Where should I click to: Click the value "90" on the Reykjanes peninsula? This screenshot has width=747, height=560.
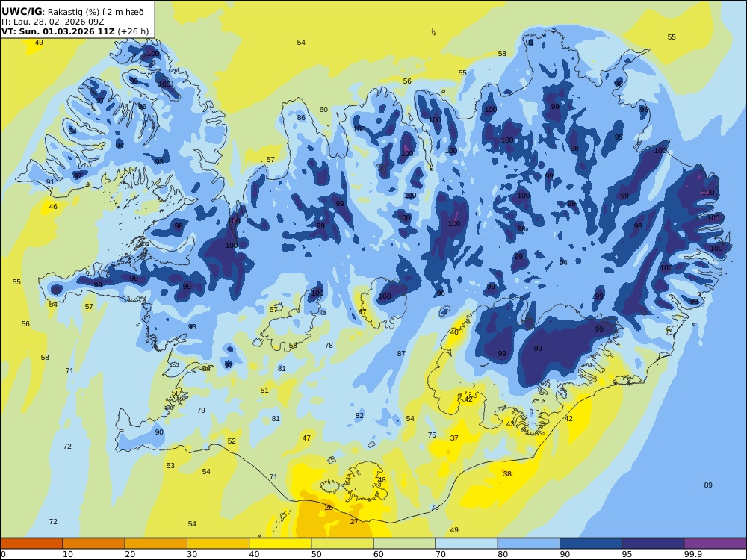[159, 432]
